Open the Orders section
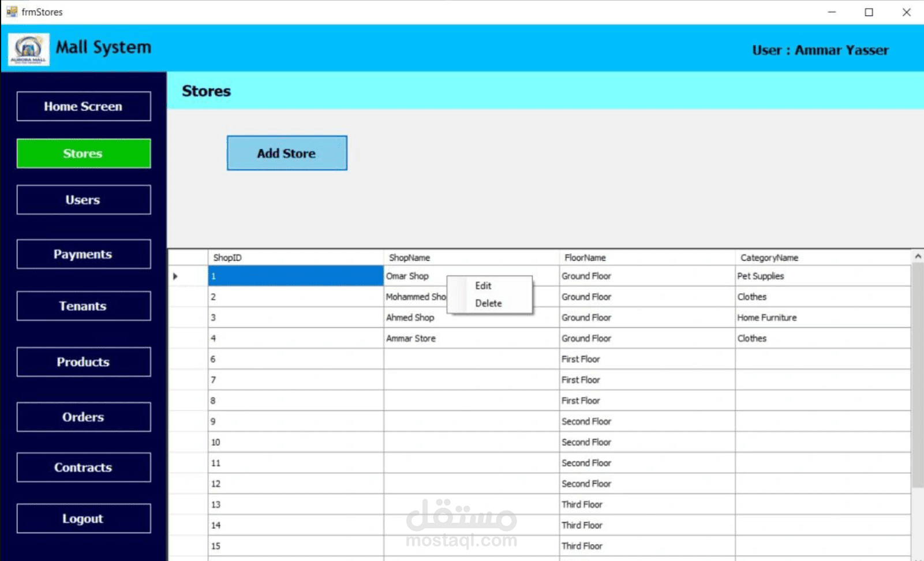This screenshot has height=561, width=924. [x=84, y=417]
